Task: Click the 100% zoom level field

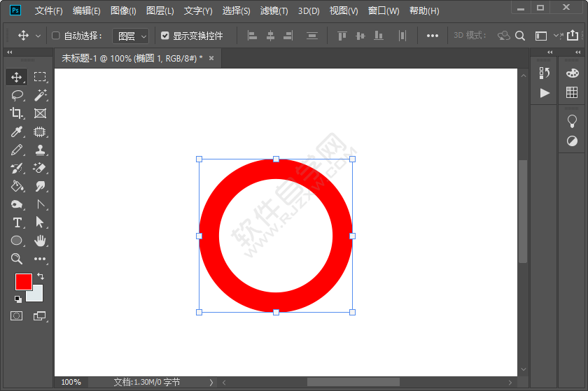Action: coord(71,382)
